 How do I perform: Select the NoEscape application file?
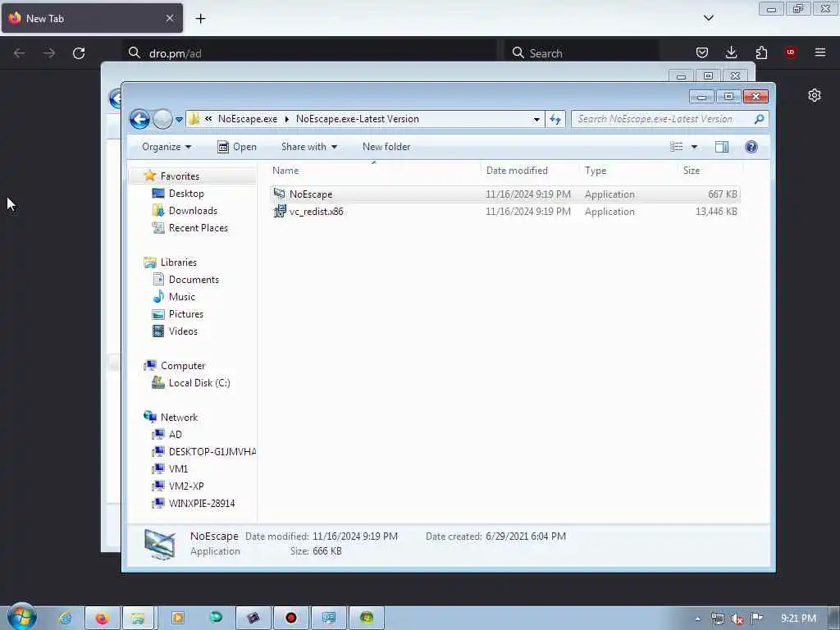(504, 194)
